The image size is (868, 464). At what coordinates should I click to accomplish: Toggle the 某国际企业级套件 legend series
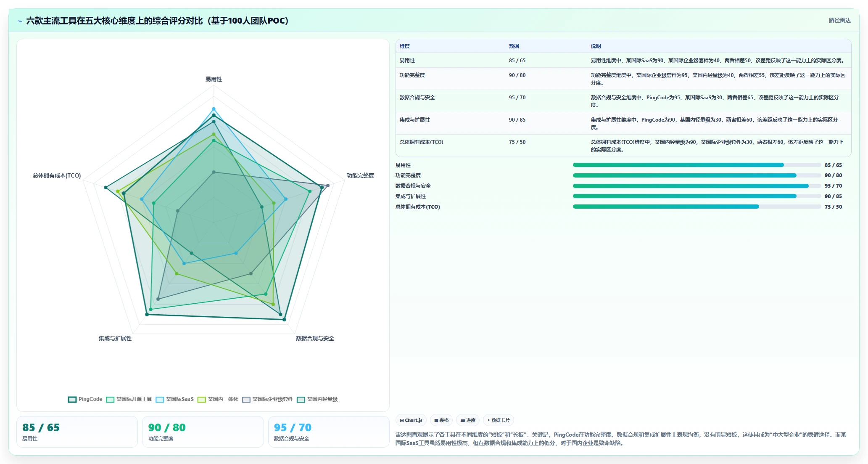point(267,399)
